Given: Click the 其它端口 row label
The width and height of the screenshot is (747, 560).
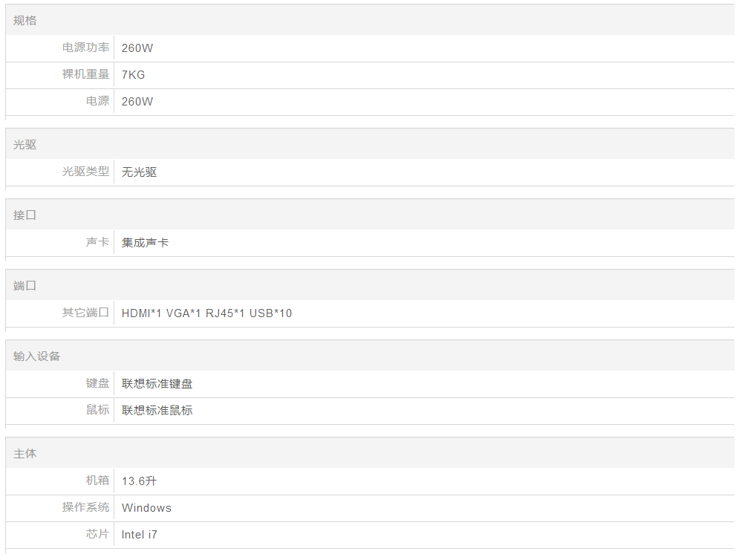Looking at the screenshot, I should click(85, 313).
